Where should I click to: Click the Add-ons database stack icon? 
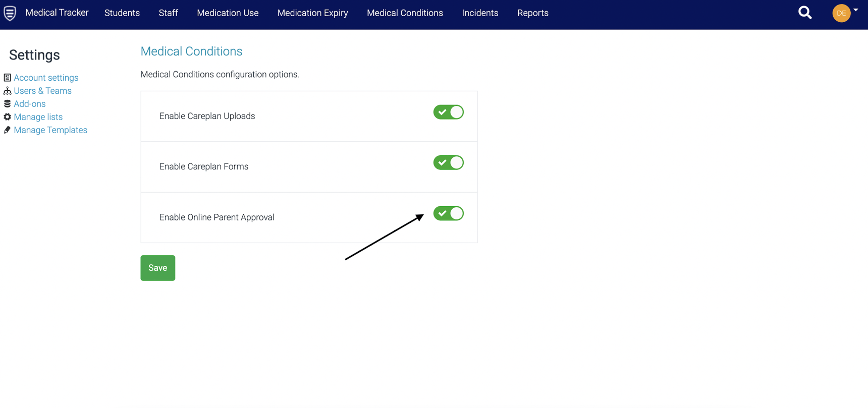pyautogui.click(x=7, y=104)
